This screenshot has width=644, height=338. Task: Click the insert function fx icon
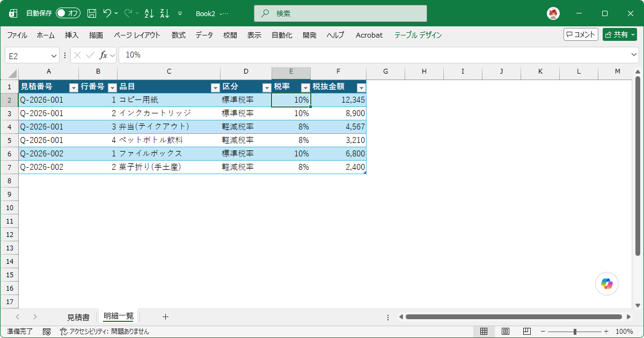coord(104,55)
